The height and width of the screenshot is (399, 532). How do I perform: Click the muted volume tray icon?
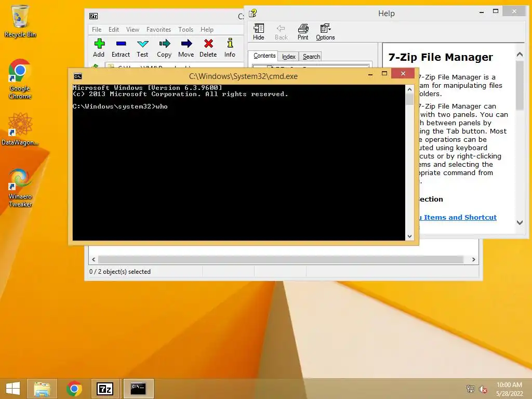pyautogui.click(x=483, y=389)
